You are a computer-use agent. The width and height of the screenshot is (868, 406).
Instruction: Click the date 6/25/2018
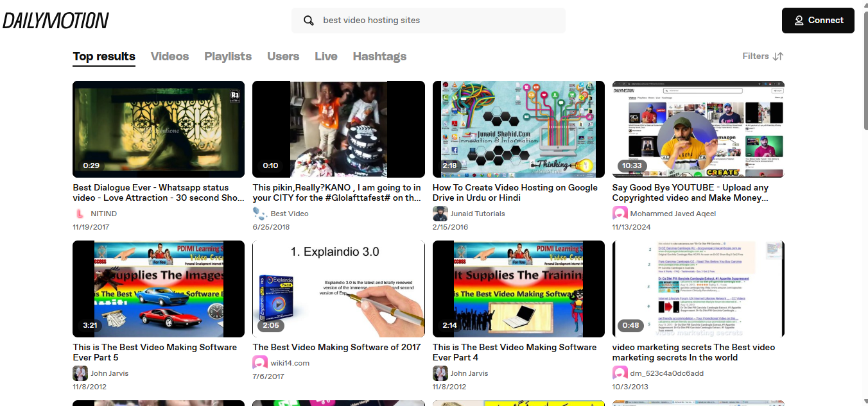coord(271,227)
